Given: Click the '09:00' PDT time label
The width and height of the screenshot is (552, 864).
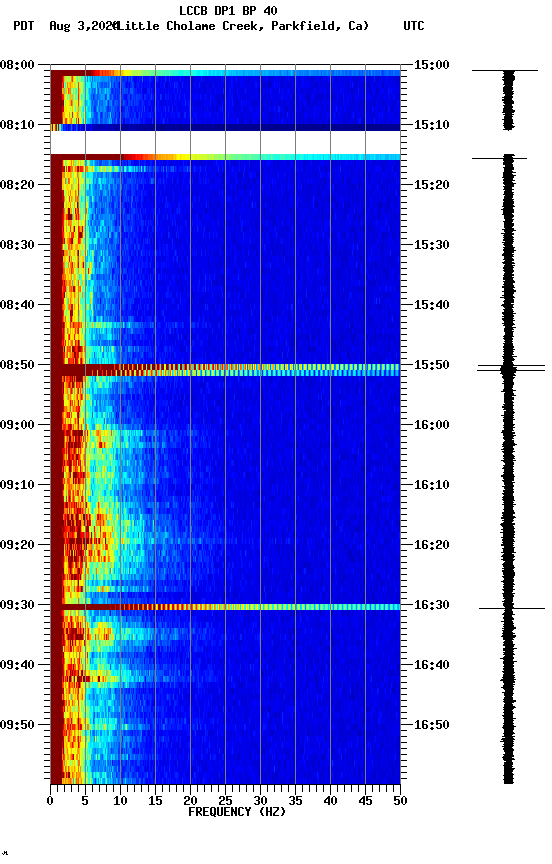Looking at the screenshot, I should tap(17, 425).
